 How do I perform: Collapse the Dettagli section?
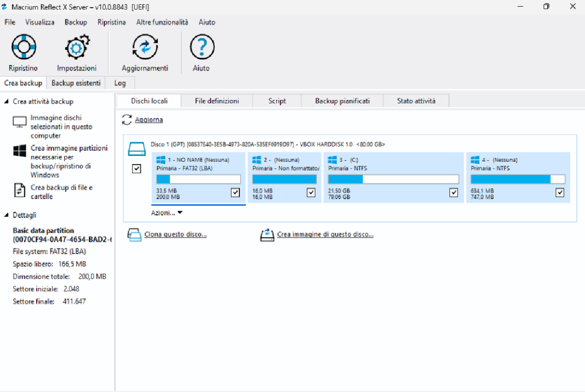(x=6, y=215)
